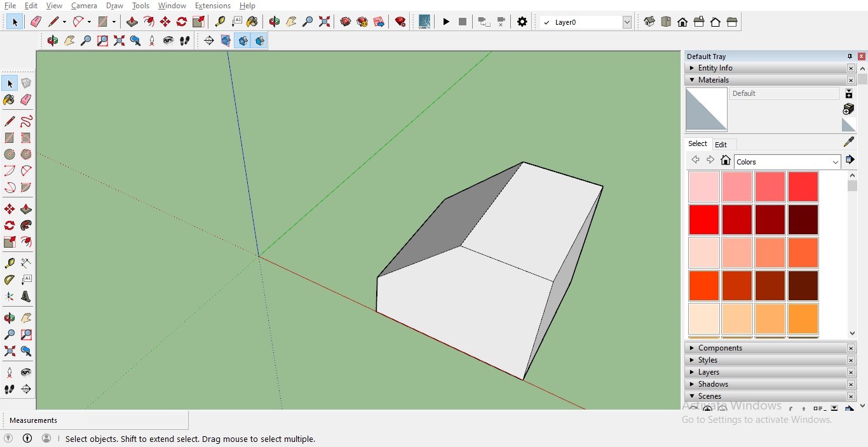Switch to the Edit tab in Materials
Screen dimensions: 868x447
point(721,144)
